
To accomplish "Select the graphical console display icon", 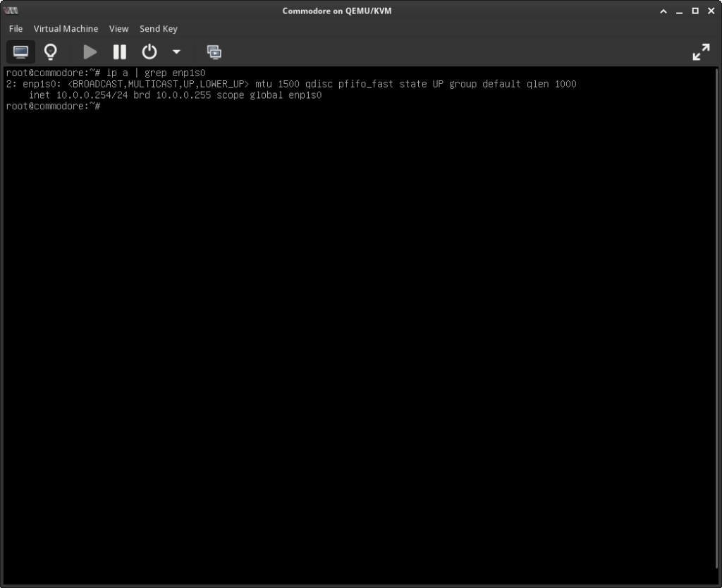I will [20, 51].
